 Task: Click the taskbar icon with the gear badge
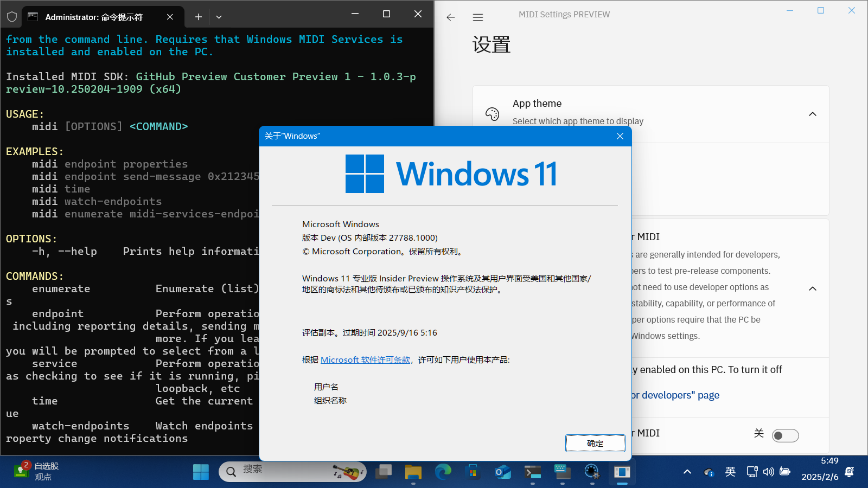(x=592, y=472)
